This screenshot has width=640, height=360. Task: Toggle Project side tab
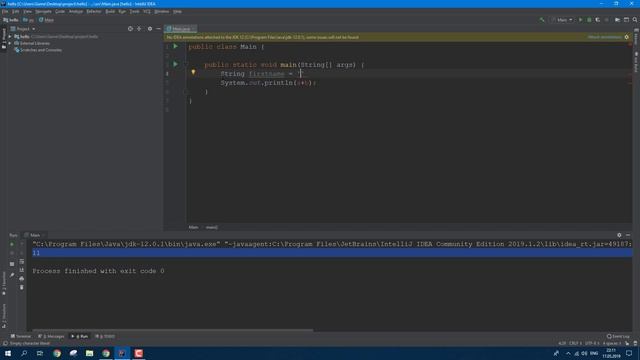[4, 39]
